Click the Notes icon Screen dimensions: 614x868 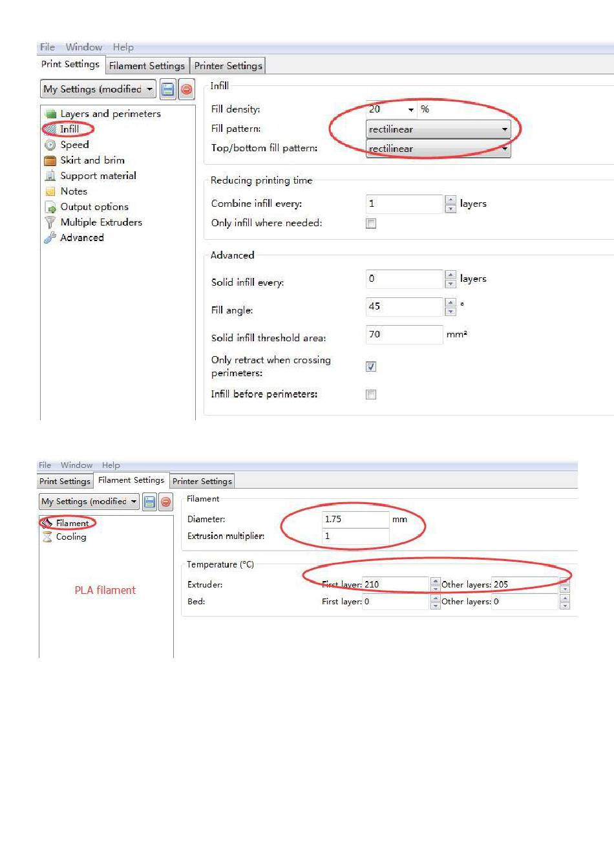pos(50,191)
